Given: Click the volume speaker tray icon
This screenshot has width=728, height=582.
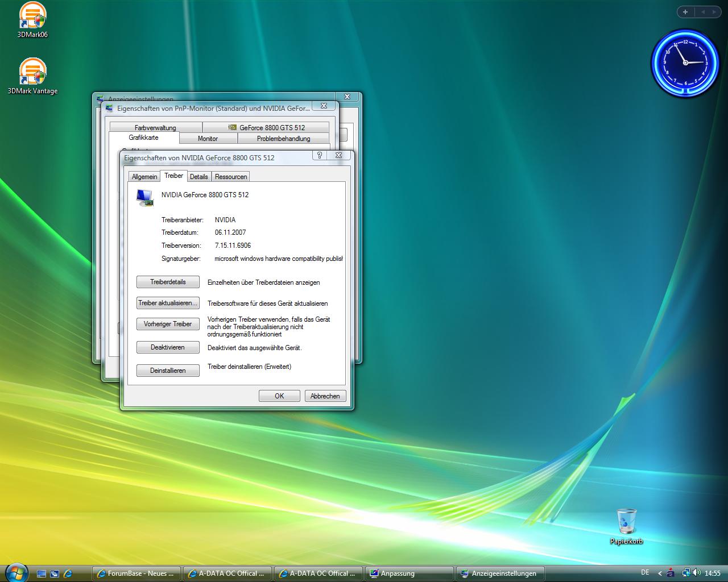Looking at the screenshot, I should [x=697, y=573].
